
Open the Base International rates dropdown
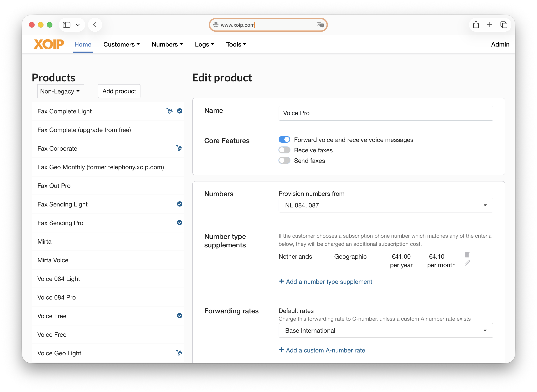point(386,330)
